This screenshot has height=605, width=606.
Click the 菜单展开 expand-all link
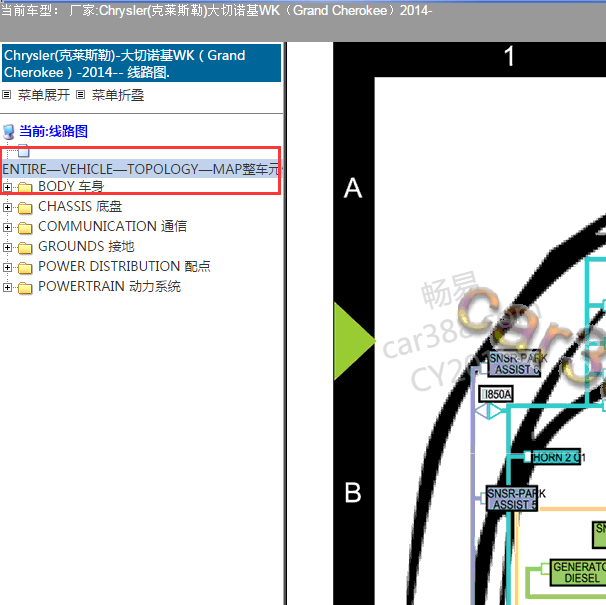pos(44,95)
